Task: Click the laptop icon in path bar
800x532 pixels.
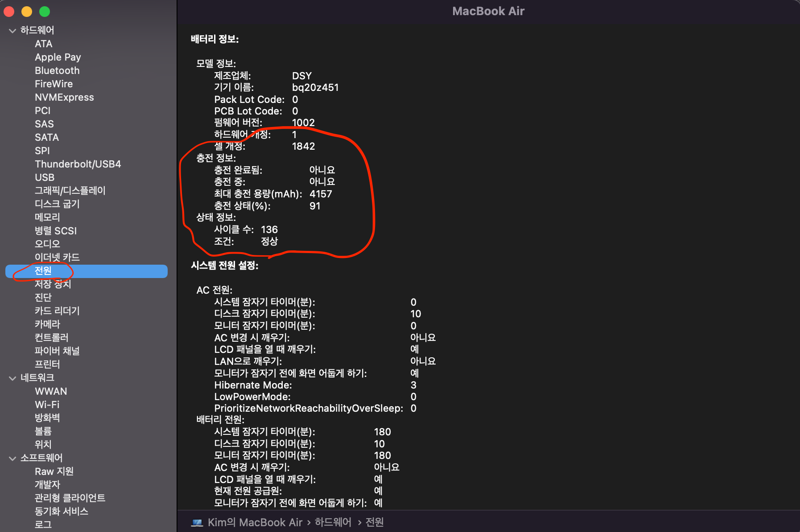Action: pos(197,522)
